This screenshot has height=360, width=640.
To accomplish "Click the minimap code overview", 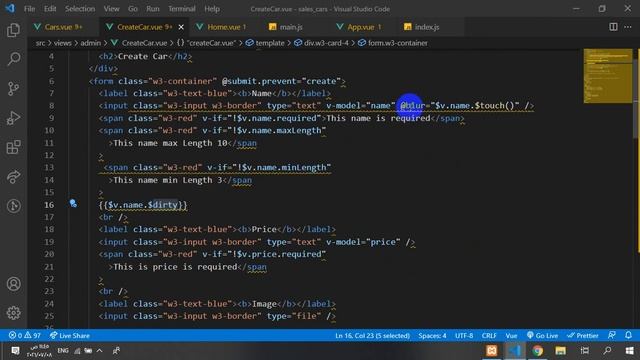I will pyautogui.click(x=608, y=76).
